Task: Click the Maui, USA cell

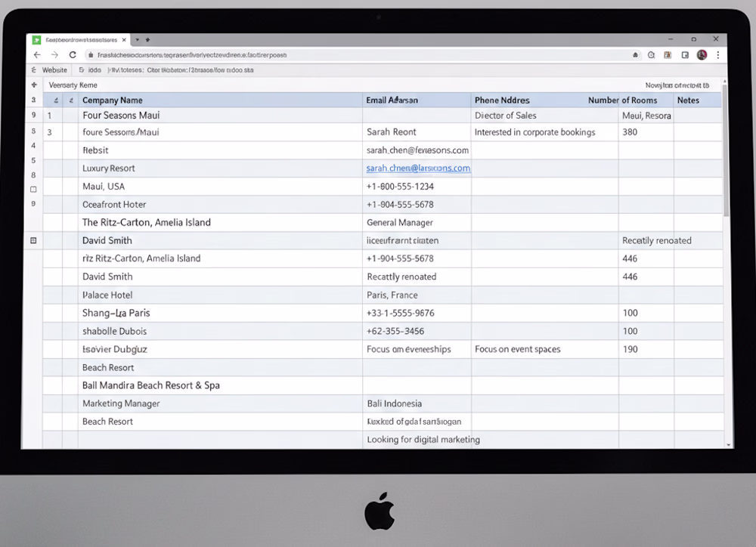Action: [220, 187]
